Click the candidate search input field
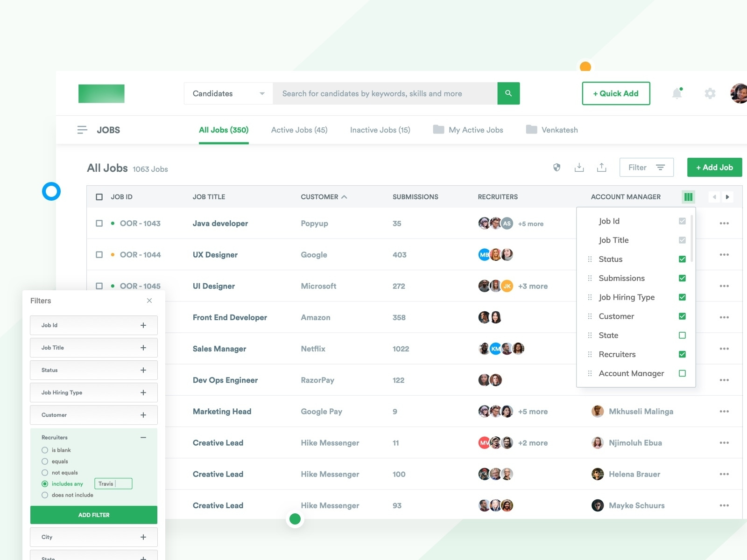 (x=385, y=93)
